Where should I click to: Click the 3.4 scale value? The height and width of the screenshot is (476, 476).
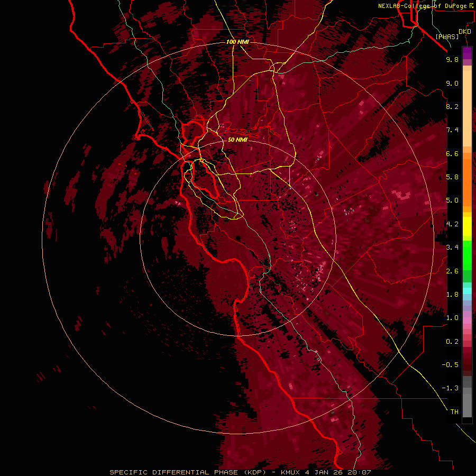click(x=452, y=248)
